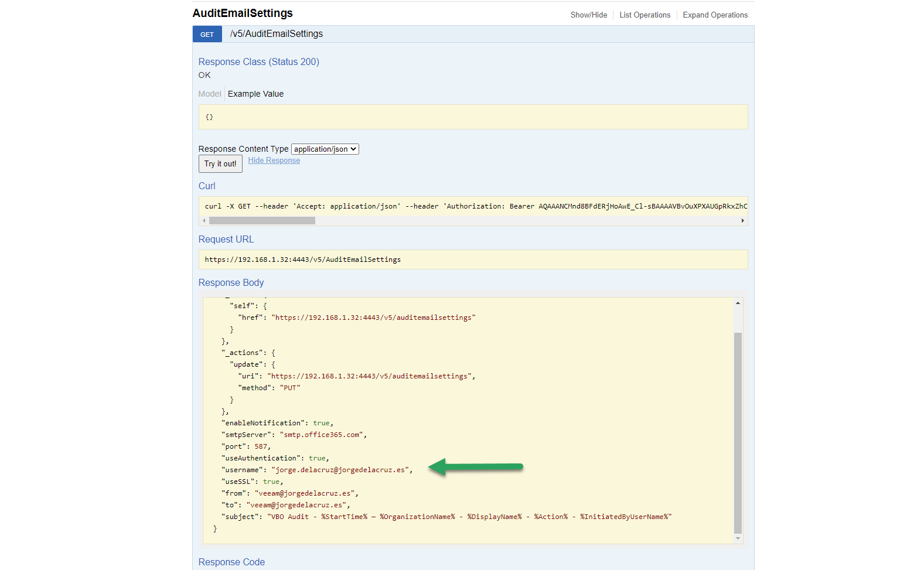The image size is (924, 570).
Task: Click the List Operations link
Action: 645,15
